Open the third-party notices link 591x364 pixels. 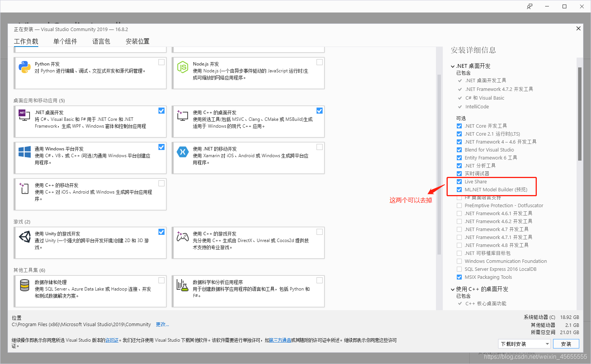pyautogui.click(x=280, y=341)
